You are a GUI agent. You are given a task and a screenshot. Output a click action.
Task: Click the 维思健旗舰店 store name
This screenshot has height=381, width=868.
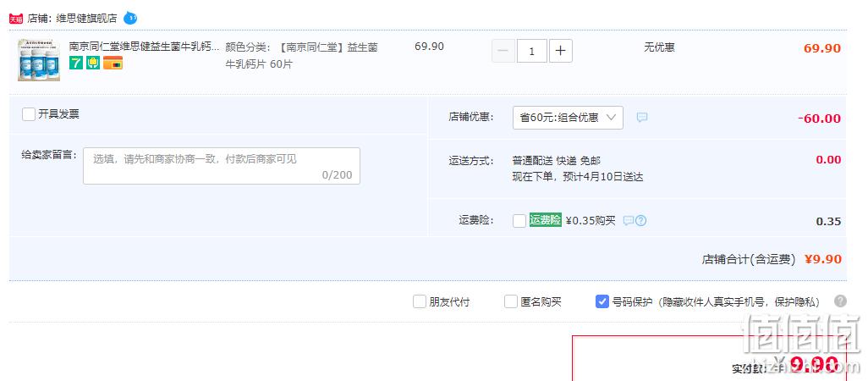click(x=86, y=19)
